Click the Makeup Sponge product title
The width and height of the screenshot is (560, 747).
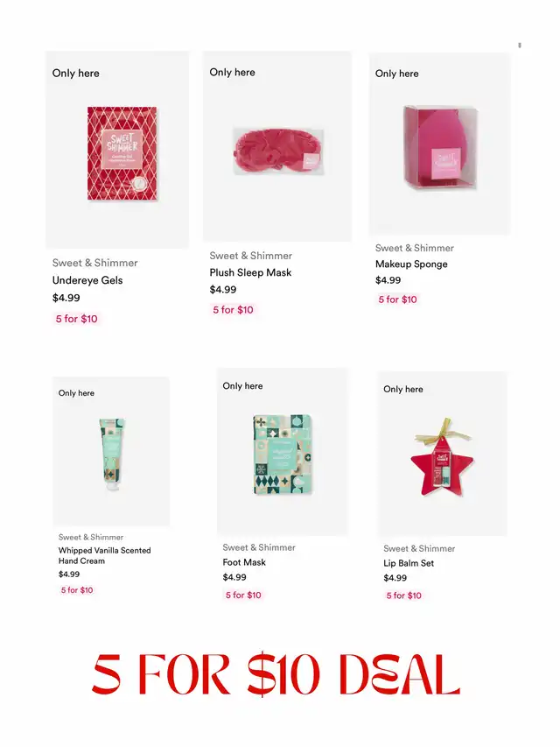(x=411, y=264)
